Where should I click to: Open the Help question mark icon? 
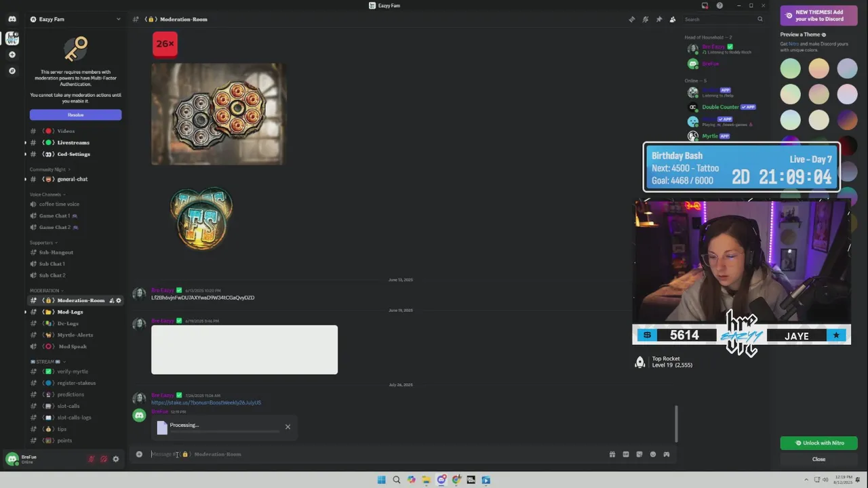tap(719, 5)
